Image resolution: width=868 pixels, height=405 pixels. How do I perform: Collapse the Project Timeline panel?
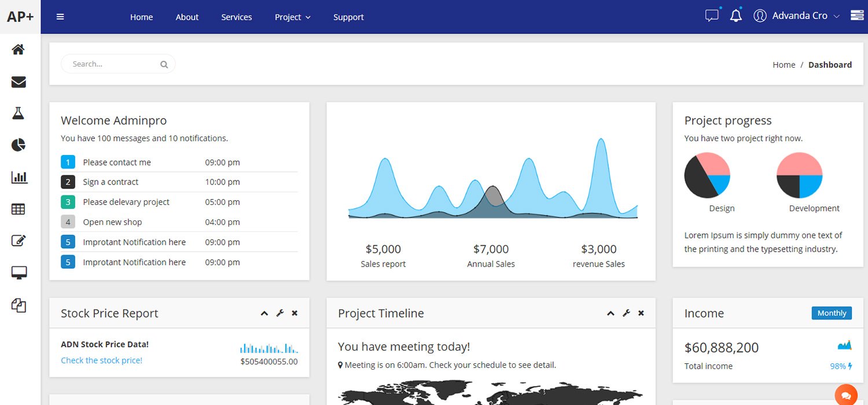coord(610,313)
